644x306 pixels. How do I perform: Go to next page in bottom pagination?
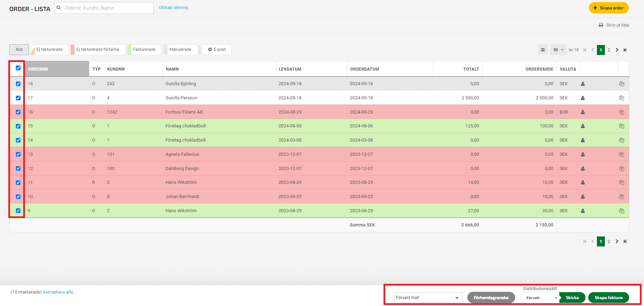[x=617, y=241]
